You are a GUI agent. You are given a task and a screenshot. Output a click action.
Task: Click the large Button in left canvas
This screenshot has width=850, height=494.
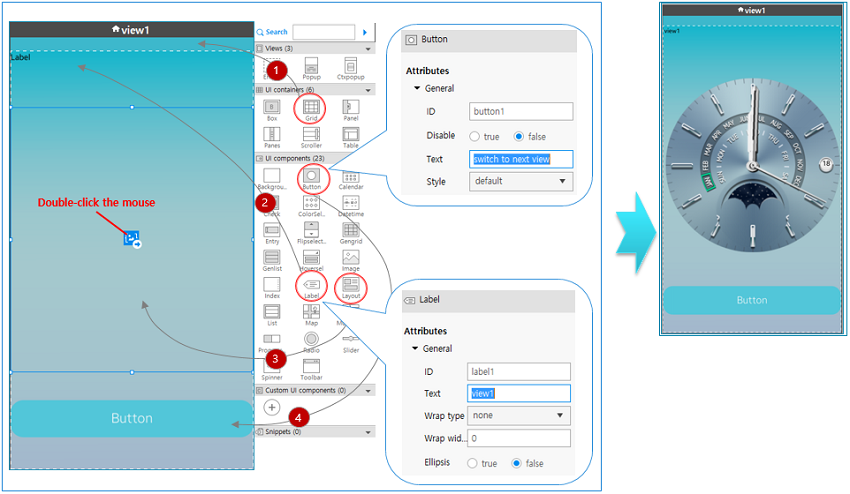point(131,418)
